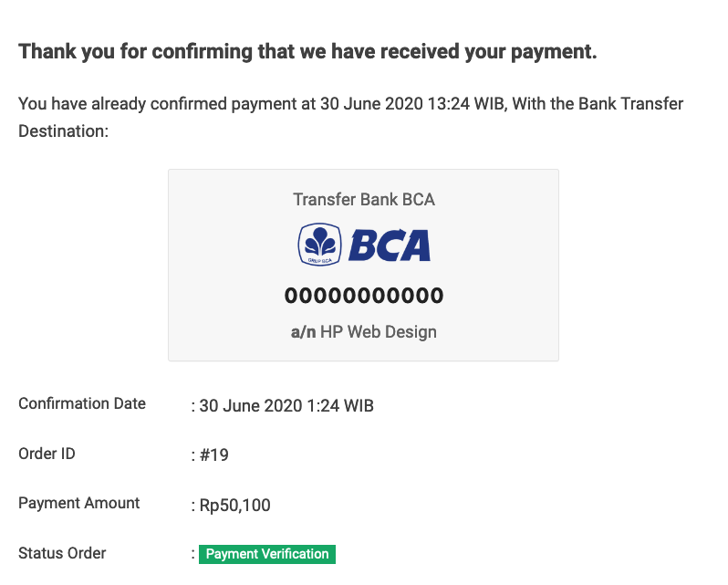Click the confirmation date value 30 June 2020 1:24 WIB
Screen dimensions: 728x585
tap(286, 405)
